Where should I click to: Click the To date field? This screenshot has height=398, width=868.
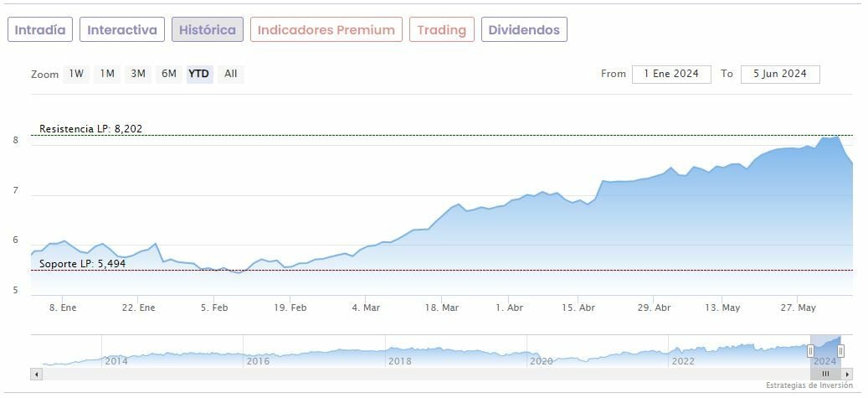[780, 74]
